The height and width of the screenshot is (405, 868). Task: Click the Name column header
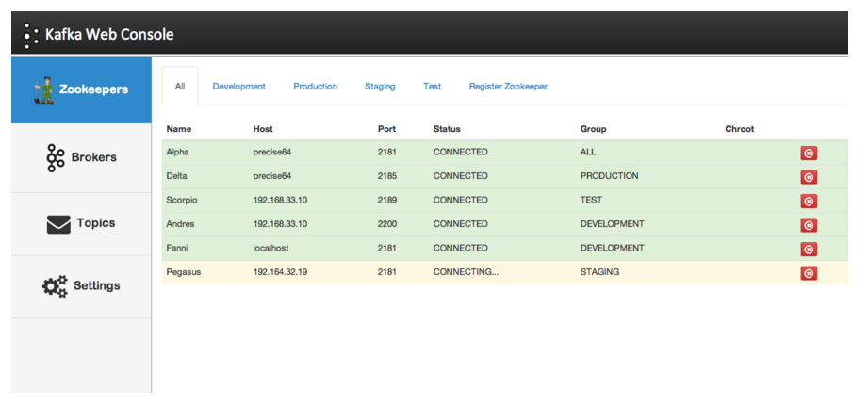pos(179,129)
